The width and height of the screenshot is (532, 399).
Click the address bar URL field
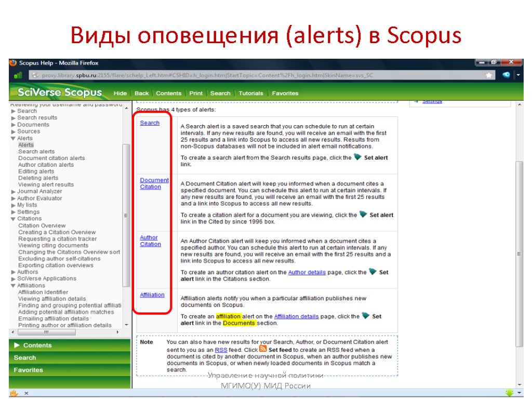pyautogui.click(x=261, y=75)
